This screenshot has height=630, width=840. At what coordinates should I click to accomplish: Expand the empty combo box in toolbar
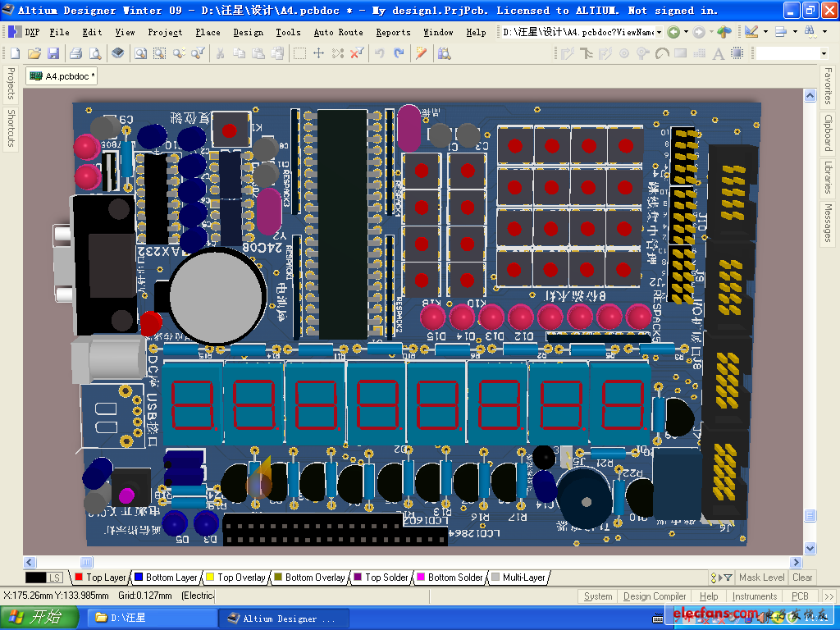tap(824, 53)
